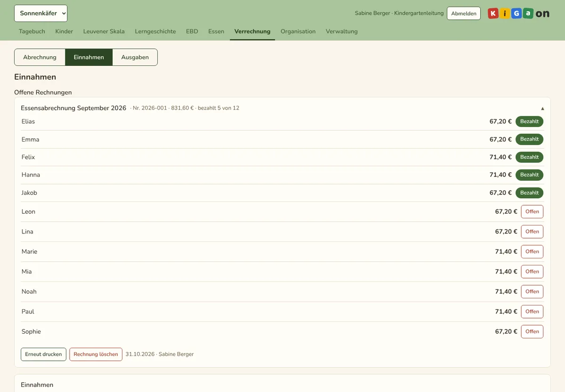Click the Offene Rechnungen heading
The width and height of the screenshot is (565, 392).
point(43,93)
